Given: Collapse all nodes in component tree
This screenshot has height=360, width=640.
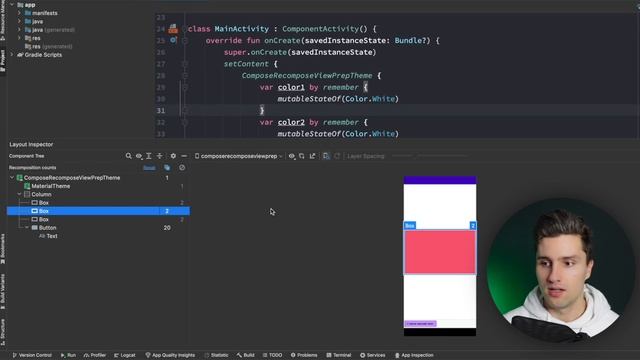Looking at the screenshot, I should point(160,156).
